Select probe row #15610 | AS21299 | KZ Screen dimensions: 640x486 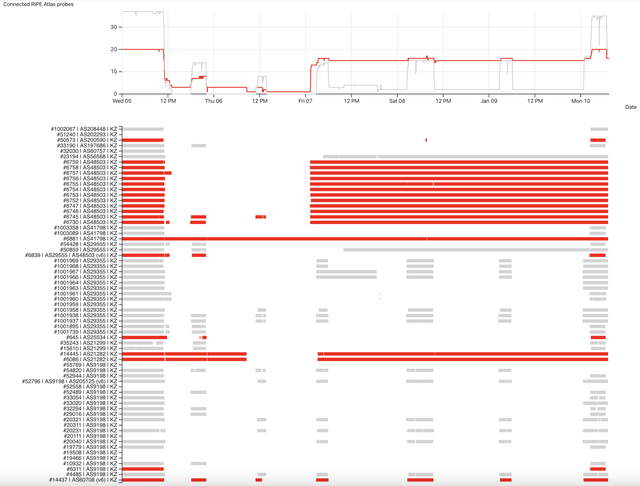click(x=88, y=348)
